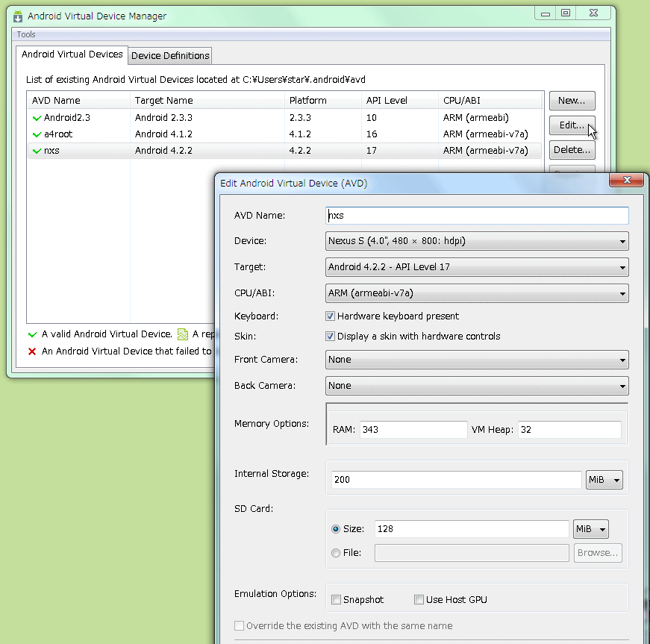The width and height of the screenshot is (650, 644).
Task: Click green checkmark beside nxs AVD
Action: (37, 151)
